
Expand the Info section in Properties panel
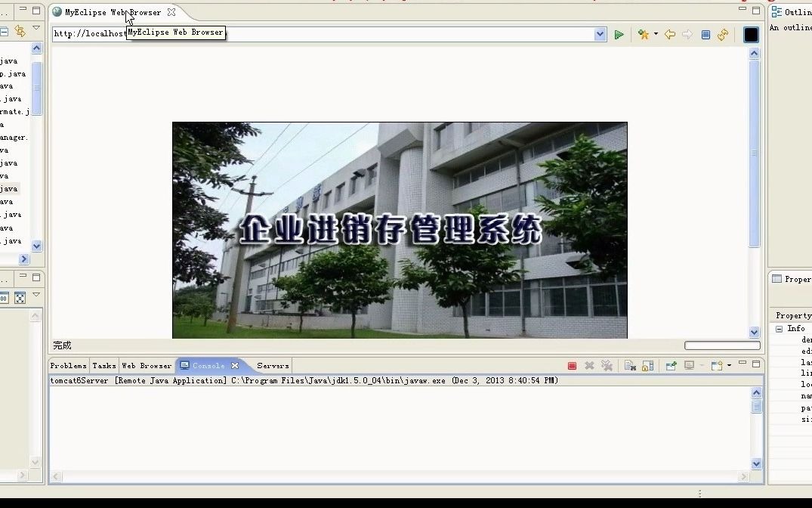coord(780,328)
